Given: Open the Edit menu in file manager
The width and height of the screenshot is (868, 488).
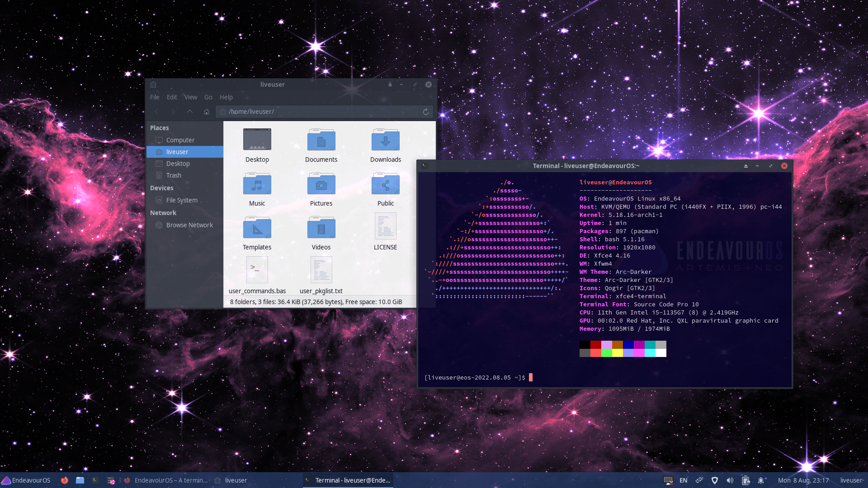Looking at the screenshot, I should 172,97.
